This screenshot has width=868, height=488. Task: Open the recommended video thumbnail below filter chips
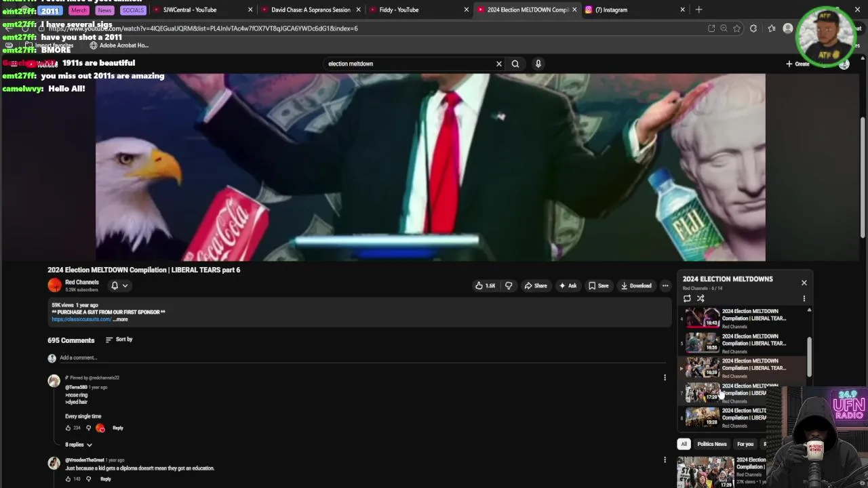(705, 472)
